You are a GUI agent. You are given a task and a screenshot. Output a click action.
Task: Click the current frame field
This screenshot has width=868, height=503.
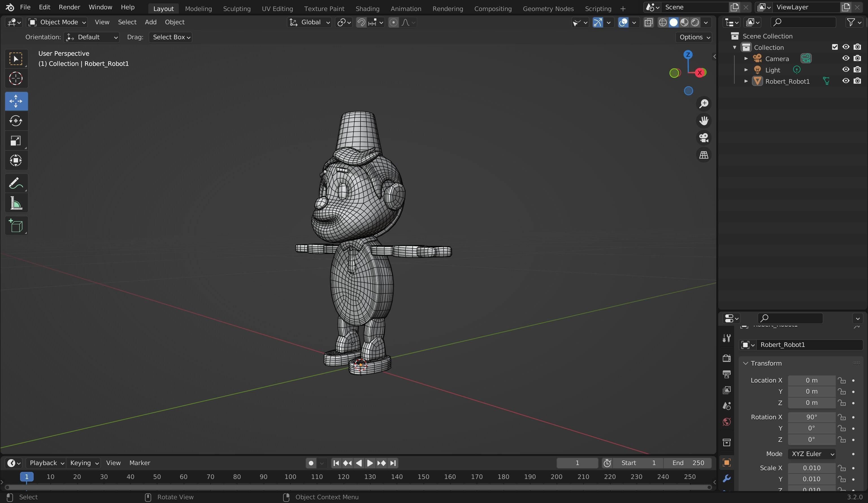pyautogui.click(x=577, y=463)
